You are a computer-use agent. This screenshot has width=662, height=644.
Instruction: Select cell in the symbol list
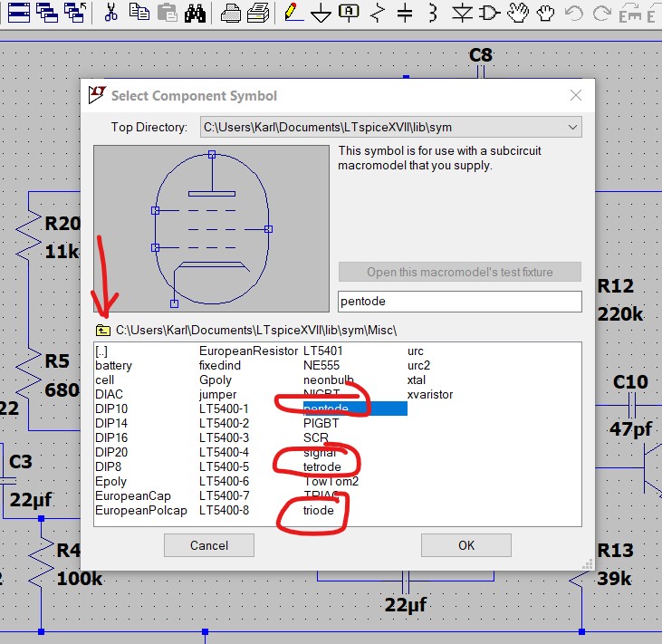point(105,380)
